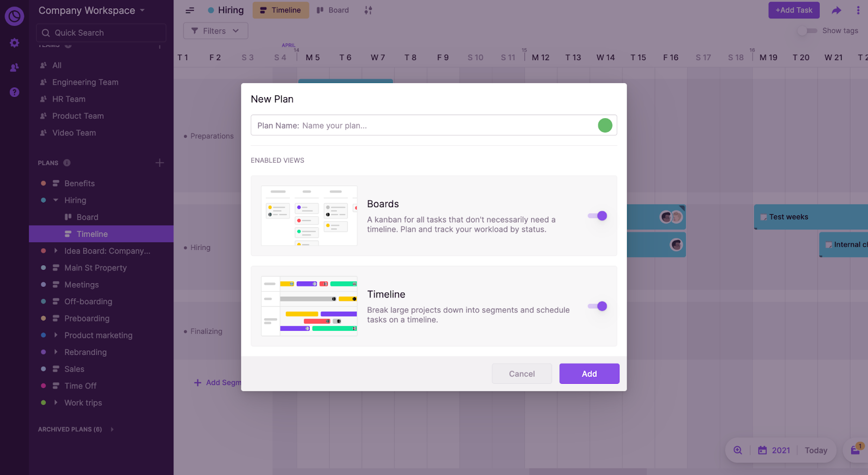
Task: Collapse the Hiring plan tree
Action: (x=56, y=200)
